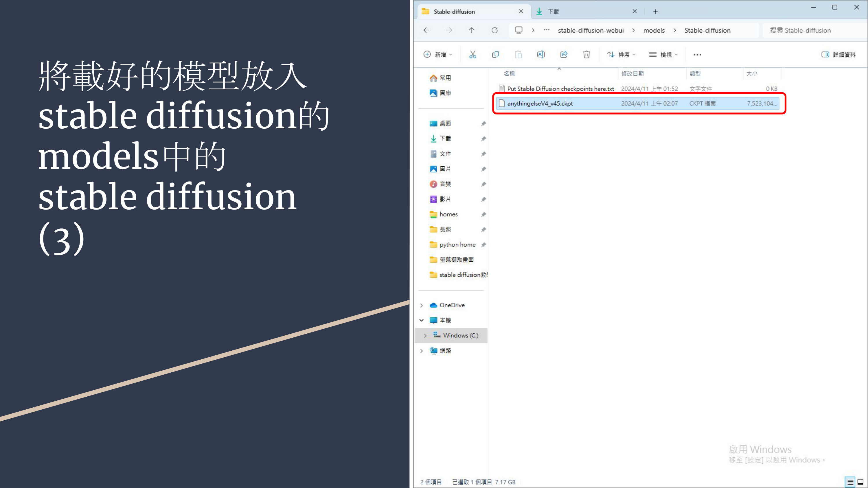Screen dimensions: 868x488
Task: Open the View (檢視) dropdown
Action: click(x=663, y=55)
